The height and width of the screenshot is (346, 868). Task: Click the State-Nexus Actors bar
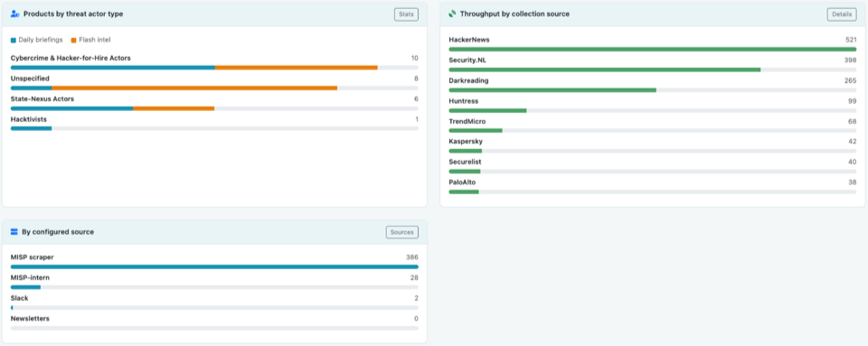point(214,108)
